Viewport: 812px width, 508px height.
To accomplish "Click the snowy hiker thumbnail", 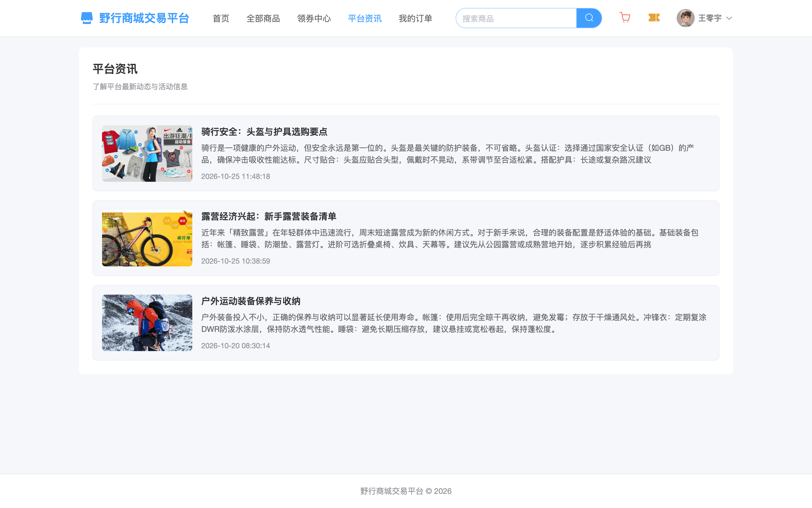I will (x=147, y=323).
